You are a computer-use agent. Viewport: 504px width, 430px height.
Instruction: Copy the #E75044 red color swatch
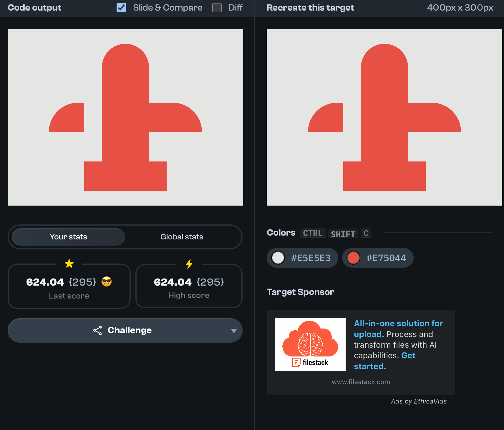(378, 258)
